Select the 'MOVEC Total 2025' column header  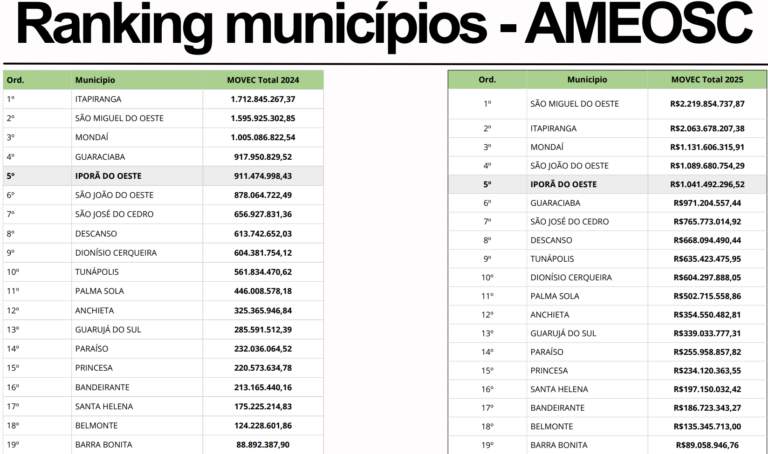click(707, 79)
